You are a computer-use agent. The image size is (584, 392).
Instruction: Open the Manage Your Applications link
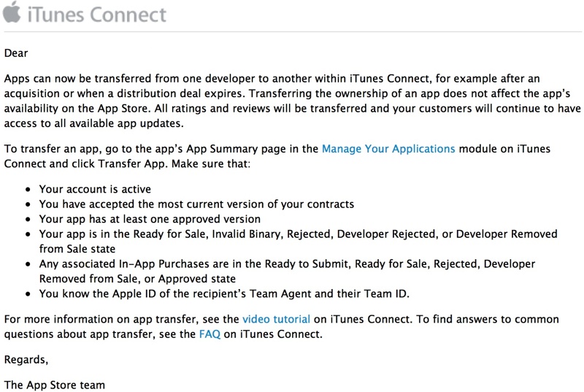coord(388,149)
